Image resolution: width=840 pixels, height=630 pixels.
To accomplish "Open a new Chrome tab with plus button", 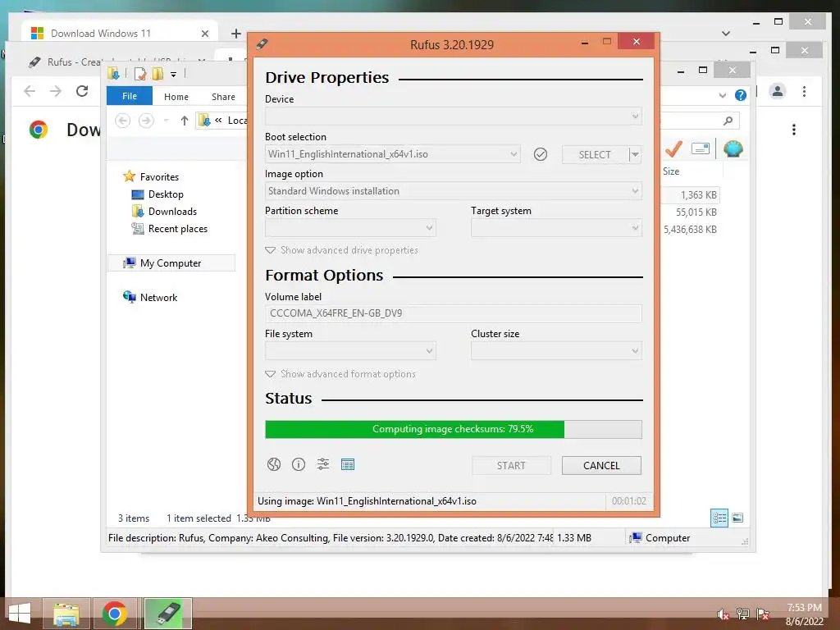I will [x=236, y=33].
